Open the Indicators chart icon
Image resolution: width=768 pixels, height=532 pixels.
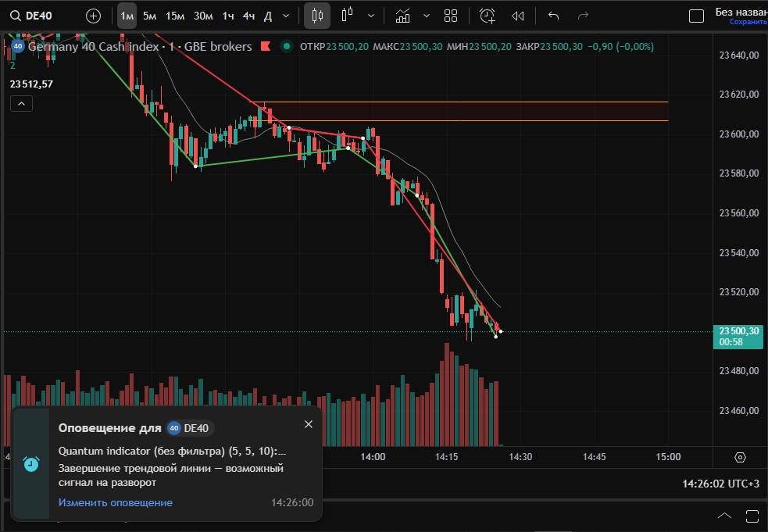[402, 16]
